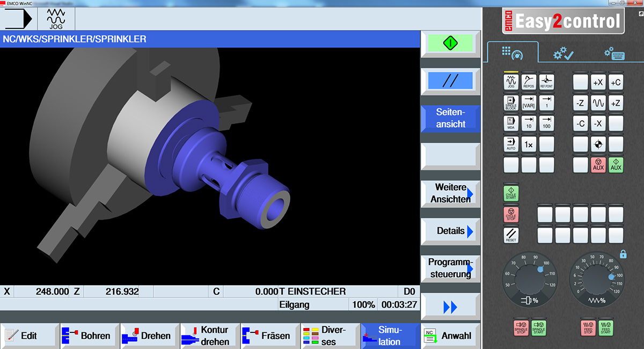Select the Simulation softkey
644x349 pixels.
click(x=390, y=336)
